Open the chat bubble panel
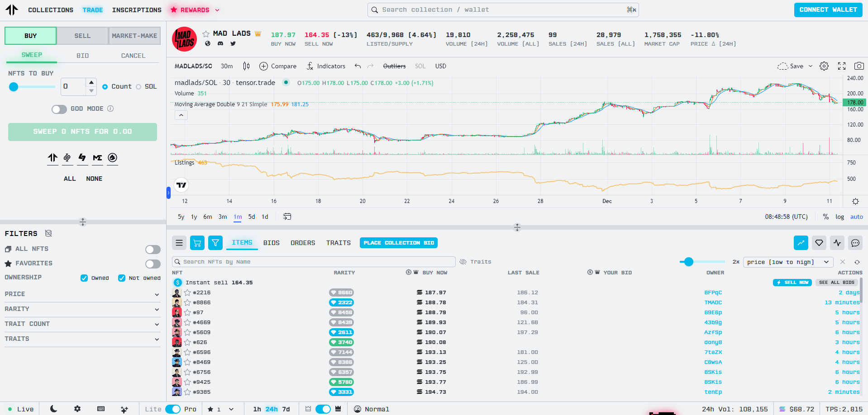Viewport: 868px width, 415px height. 855,243
